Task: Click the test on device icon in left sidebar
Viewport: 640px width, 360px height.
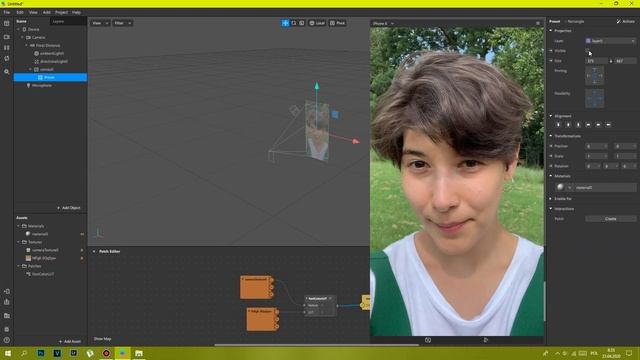Action: click(x=7, y=291)
